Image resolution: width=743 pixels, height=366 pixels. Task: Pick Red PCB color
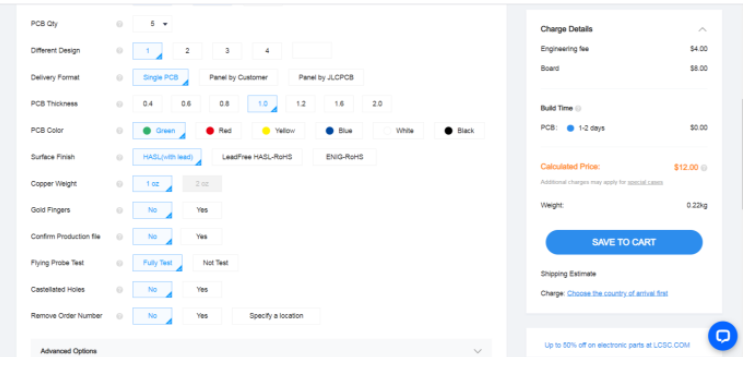[218, 130]
